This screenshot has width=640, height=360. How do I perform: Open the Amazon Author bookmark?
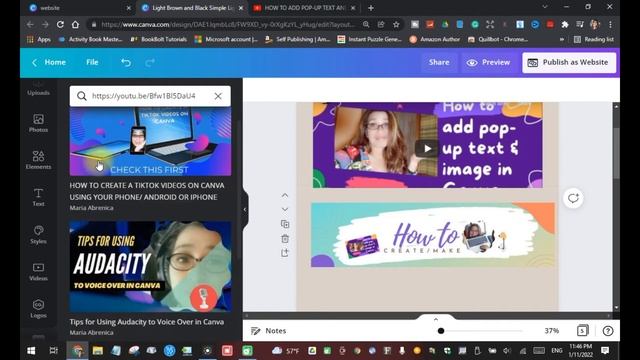tap(434, 40)
